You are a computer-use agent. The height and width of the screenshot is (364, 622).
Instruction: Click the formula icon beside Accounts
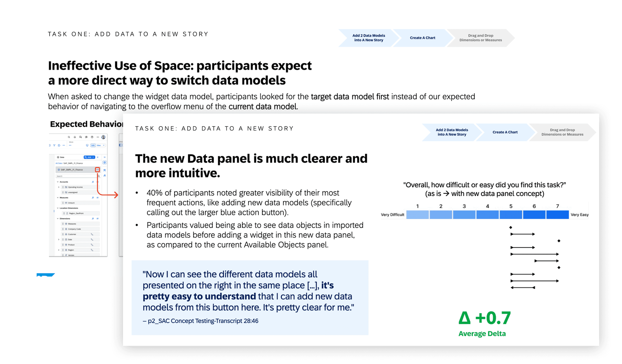(x=93, y=182)
